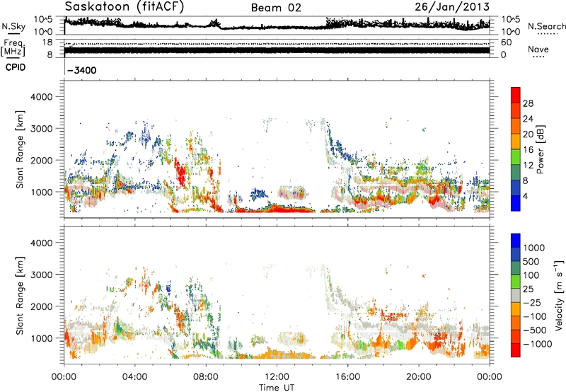Select the CPID value "-3400"

click(x=81, y=70)
